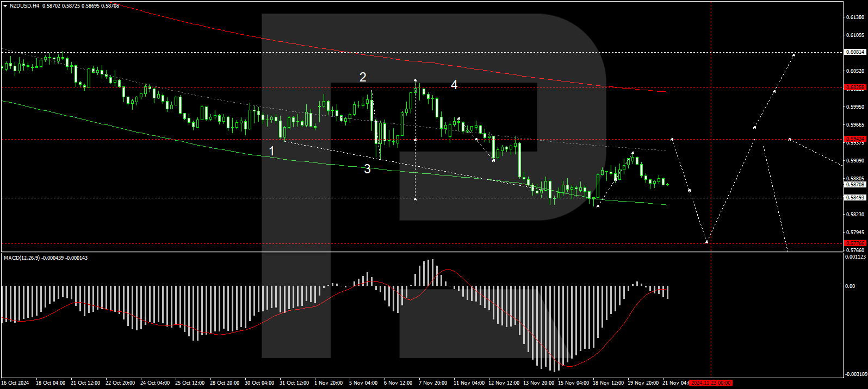This screenshot has width=868, height=389.
Task: Select wave label 1 on the chart
Action: [x=272, y=151]
